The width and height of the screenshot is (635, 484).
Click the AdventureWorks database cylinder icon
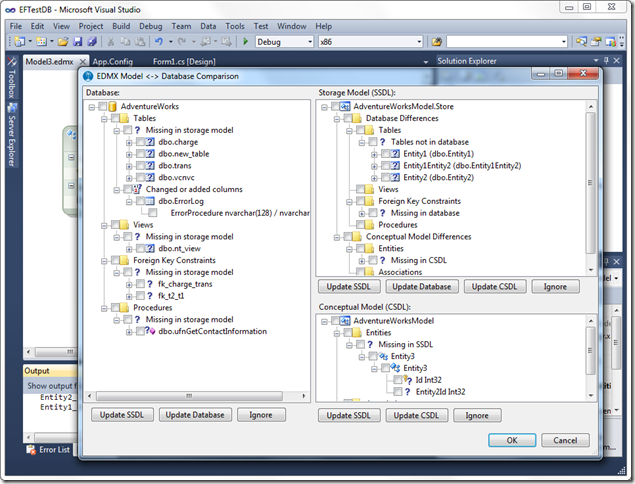click(x=112, y=107)
